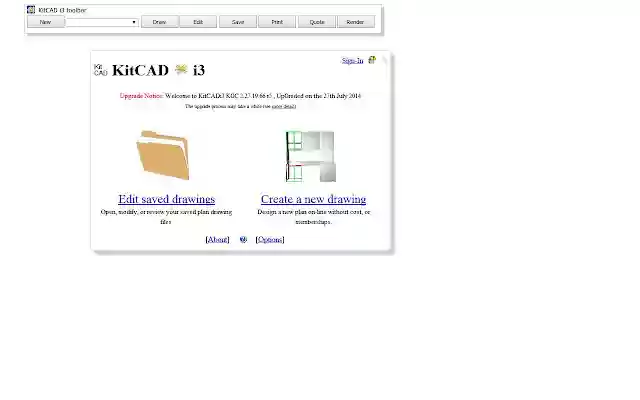
Task: Click the kitchen plan thumbnail image
Action: [x=311, y=156]
